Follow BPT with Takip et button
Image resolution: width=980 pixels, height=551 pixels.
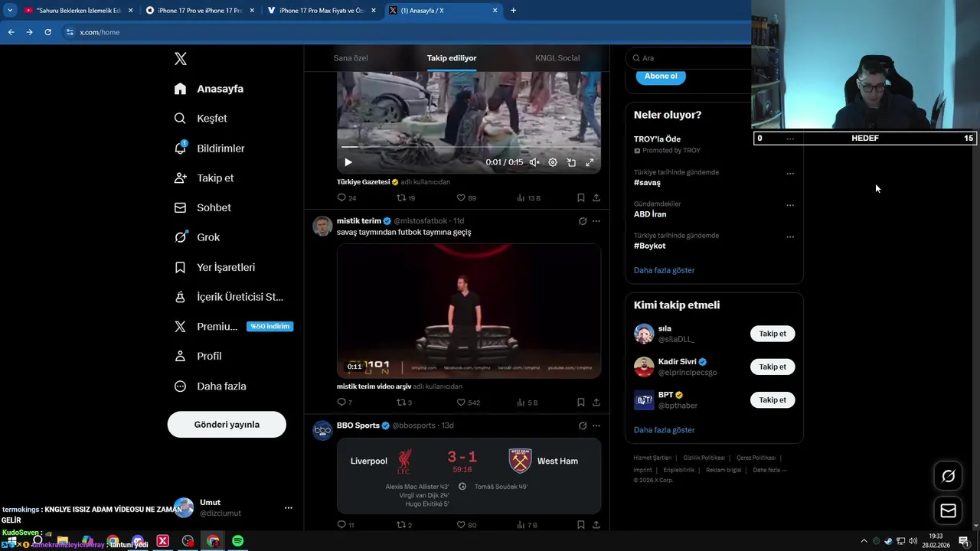773,400
